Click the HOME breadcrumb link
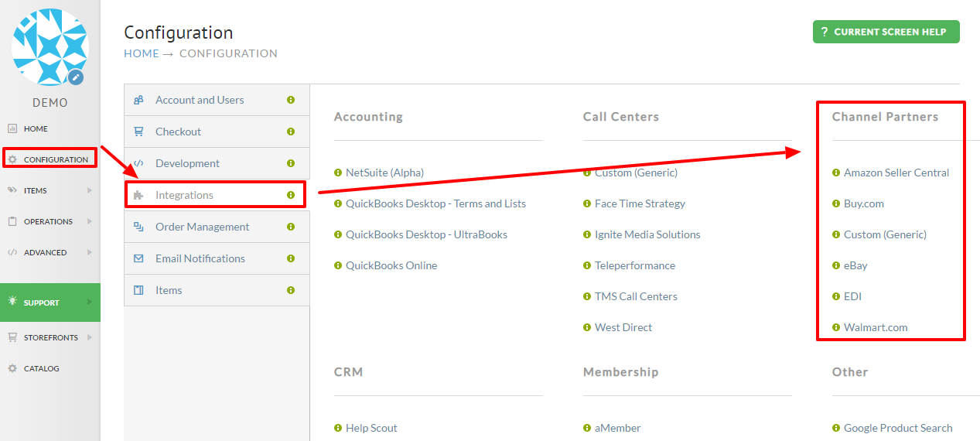 pyautogui.click(x=142, y=53)
